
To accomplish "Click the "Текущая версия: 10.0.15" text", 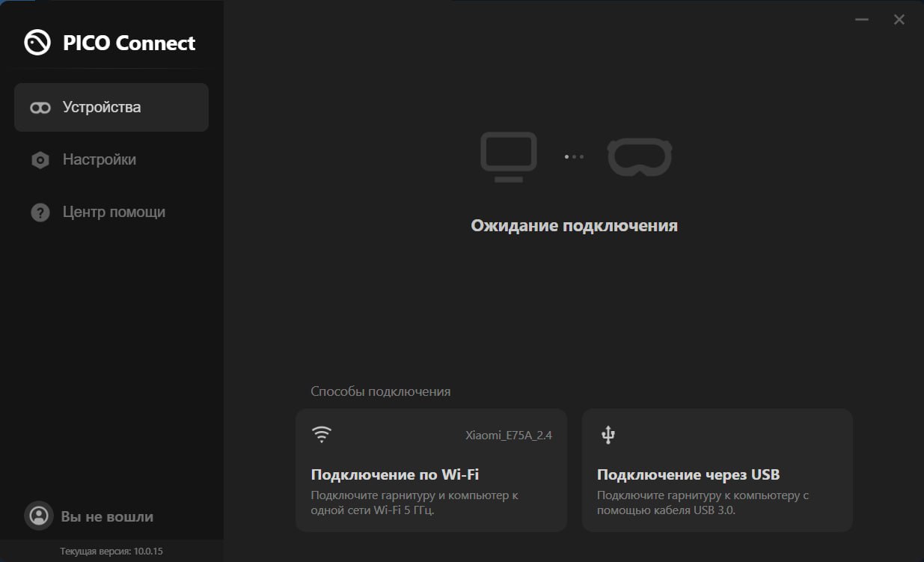I will point(111,552).
